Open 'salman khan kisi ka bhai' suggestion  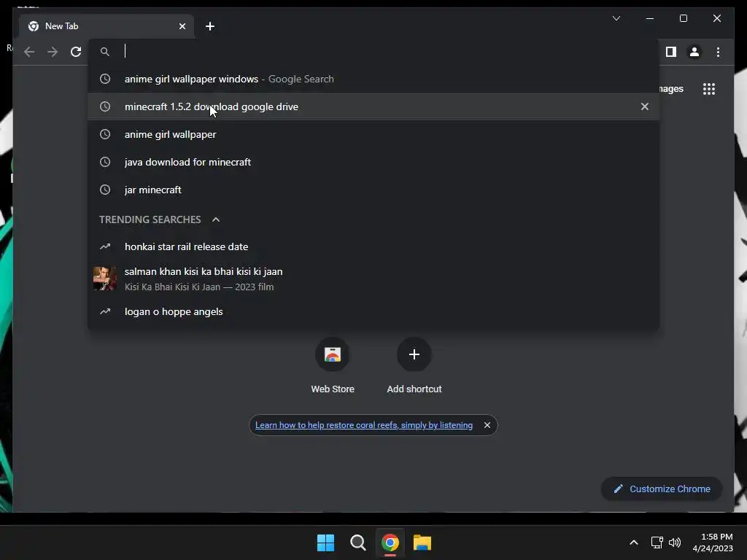tap(373, 279)
